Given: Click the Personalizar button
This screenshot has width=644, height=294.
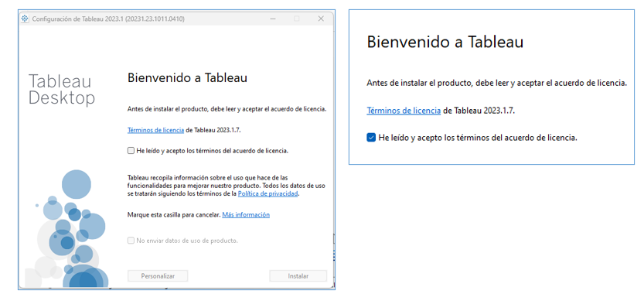Looking at the screenshot, I should [x=158, y=276].
